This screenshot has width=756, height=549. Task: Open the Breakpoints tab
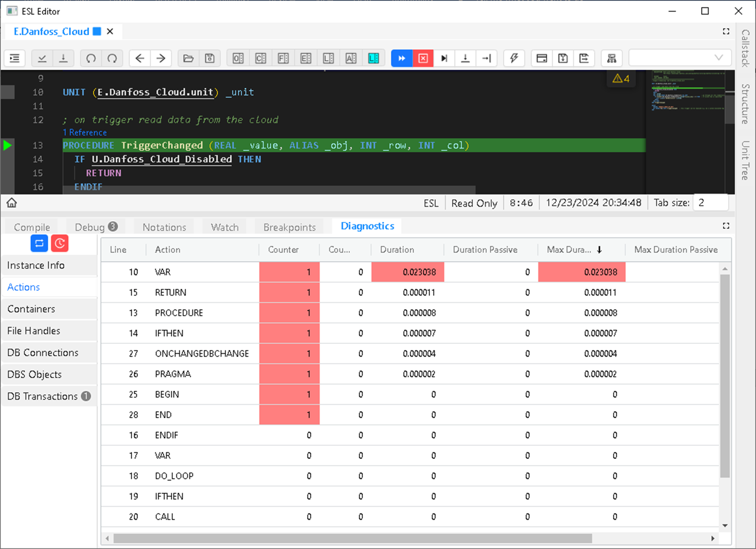click(x=290, y=227)
